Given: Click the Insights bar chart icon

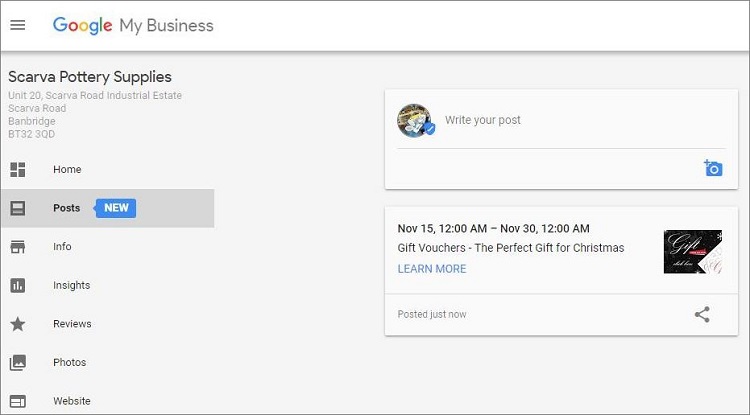Looking at the screenshot, I should click(18, 285).
